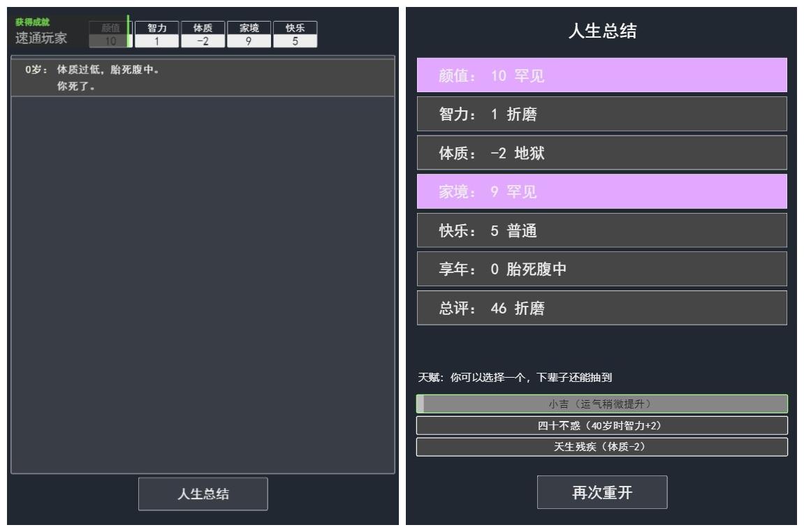Click the 再次重开 button
The height and width of the screenshot is (532, 804).
point(602,492)
